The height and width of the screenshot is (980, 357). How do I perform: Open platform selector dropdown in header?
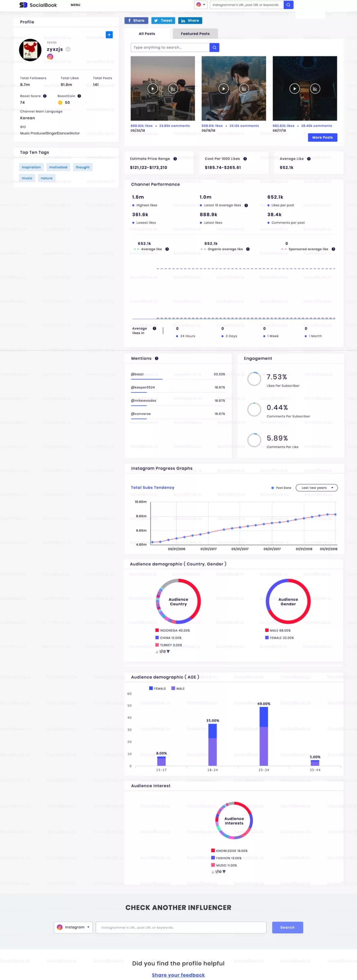(x=201, y=5)
